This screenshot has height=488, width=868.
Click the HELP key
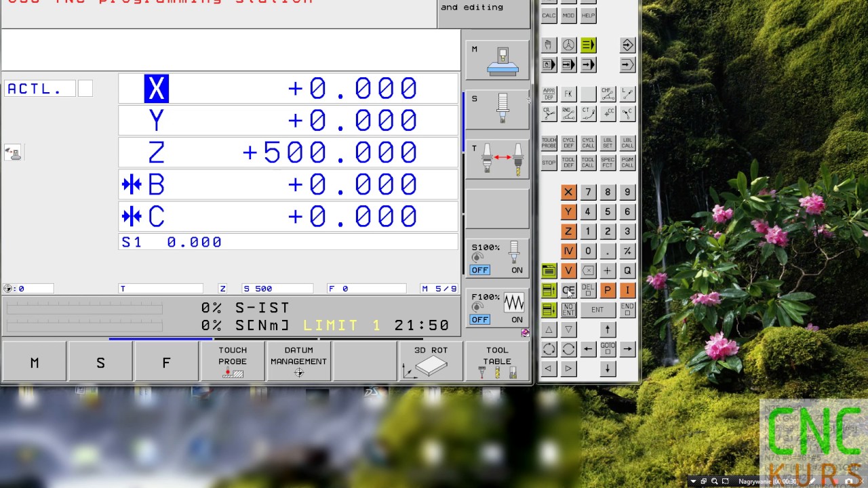click(x=588, y=15)
